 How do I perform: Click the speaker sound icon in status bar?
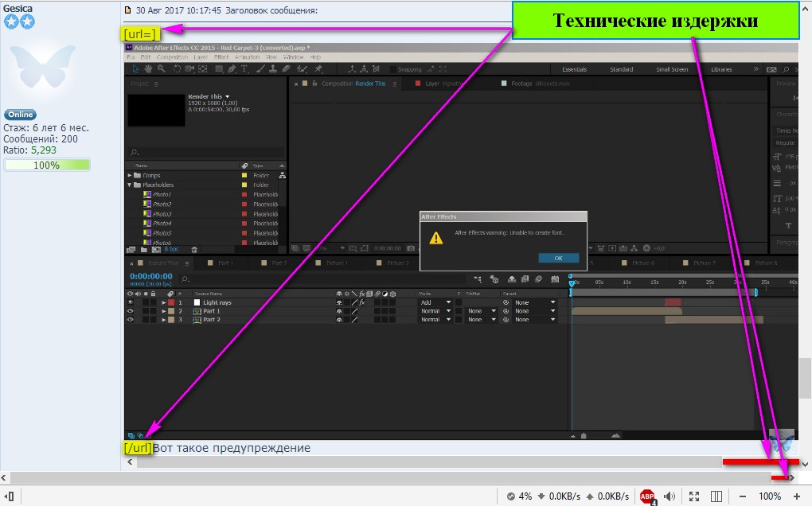pos(670,496)
